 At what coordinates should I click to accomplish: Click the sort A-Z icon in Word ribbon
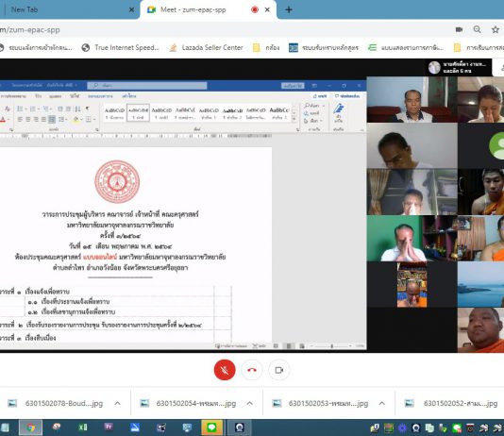tap(77, 109)
